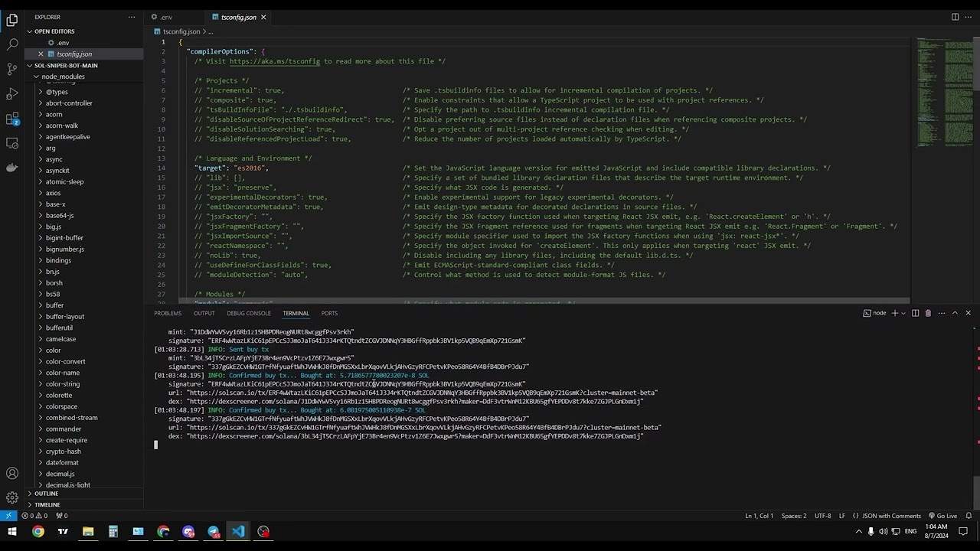980x551 pixels.
Task: Open the system volume control
Action: pyautogui.click(x=884, y=532)
